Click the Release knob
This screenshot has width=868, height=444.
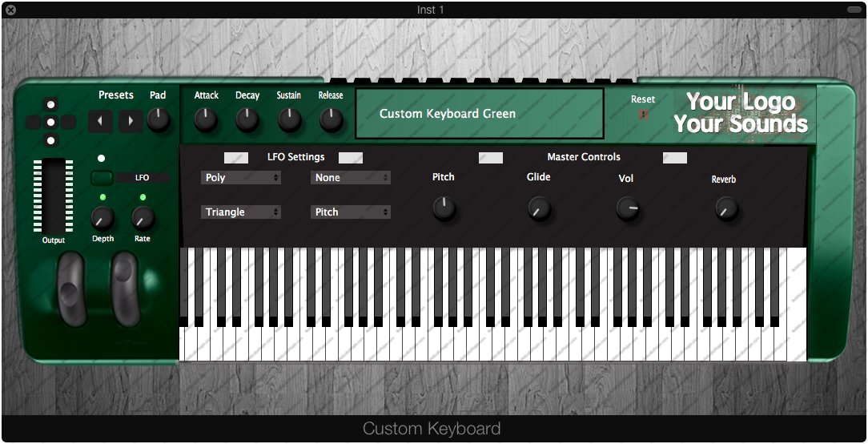(331, 119)
